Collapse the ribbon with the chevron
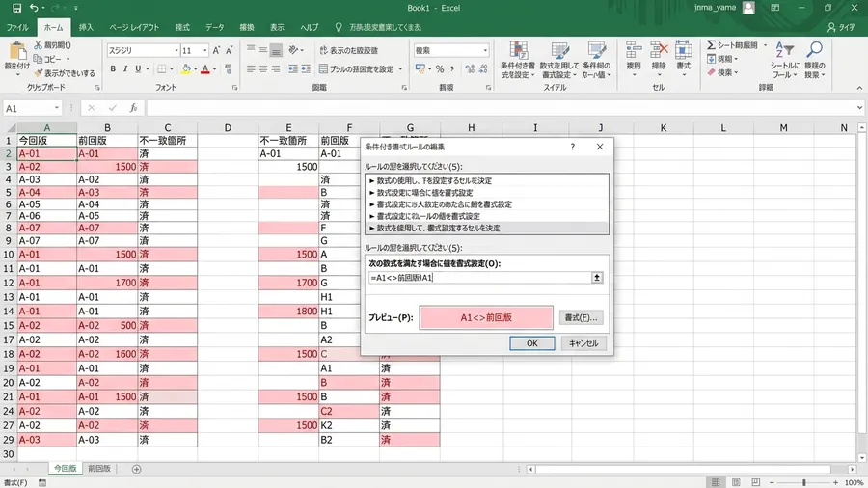868x488 pixels. [859, 88]
